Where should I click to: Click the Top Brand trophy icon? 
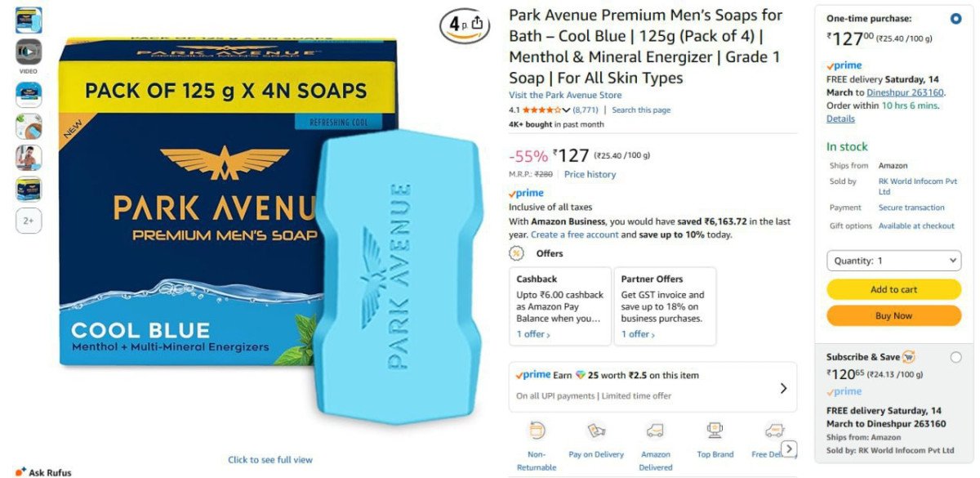coord(715,431)
